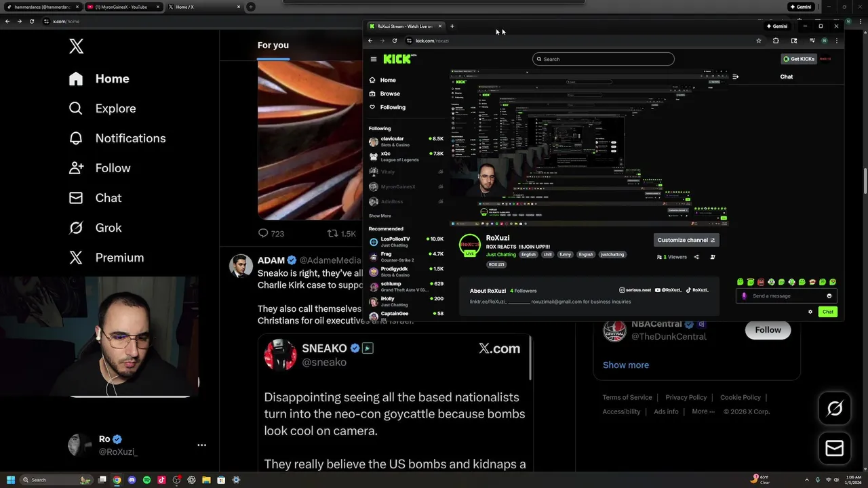Click the user icon right of share
Screen dimensions: 868x488
tap(713, 257)
